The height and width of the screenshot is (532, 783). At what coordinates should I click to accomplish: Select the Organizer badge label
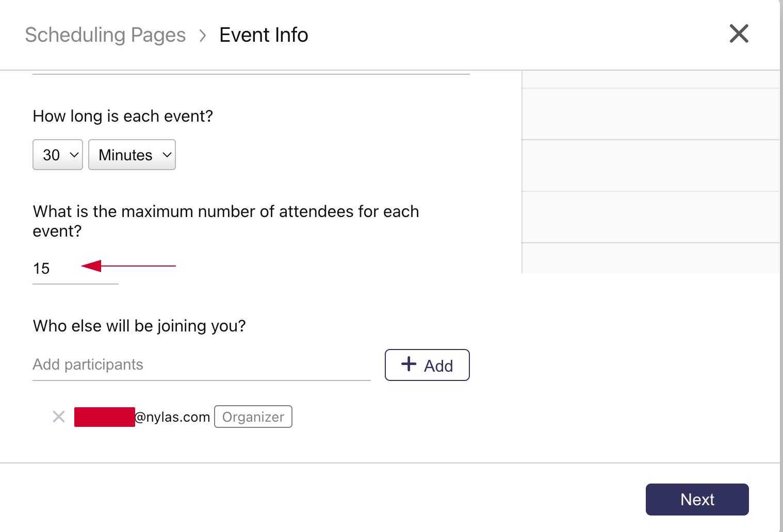(253, 417)
